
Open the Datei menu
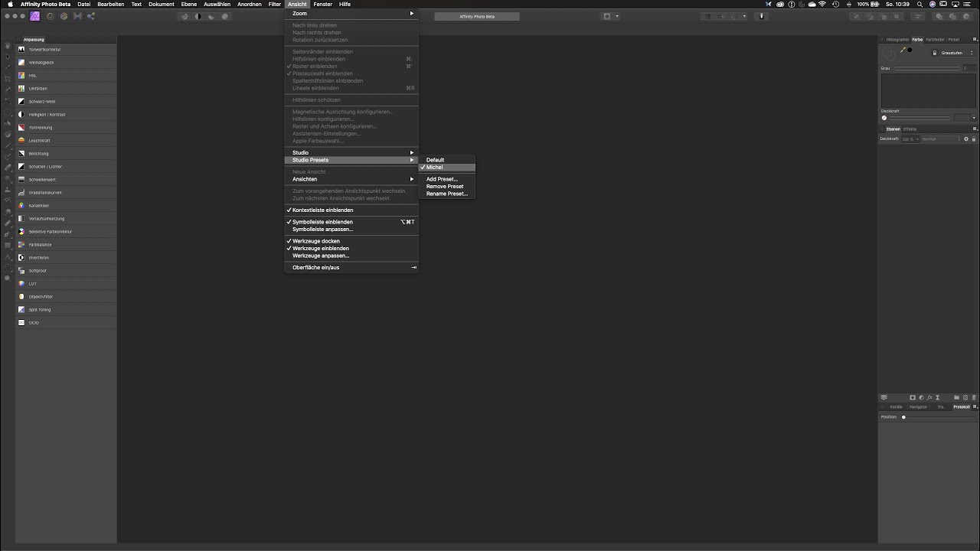pyautogui.click(x=83, y=4)
